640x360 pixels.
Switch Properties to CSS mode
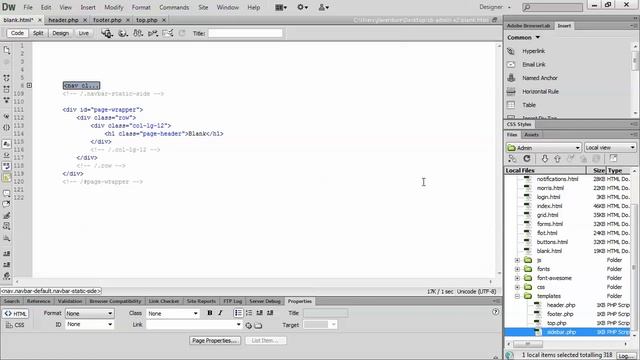pos(16,325)
